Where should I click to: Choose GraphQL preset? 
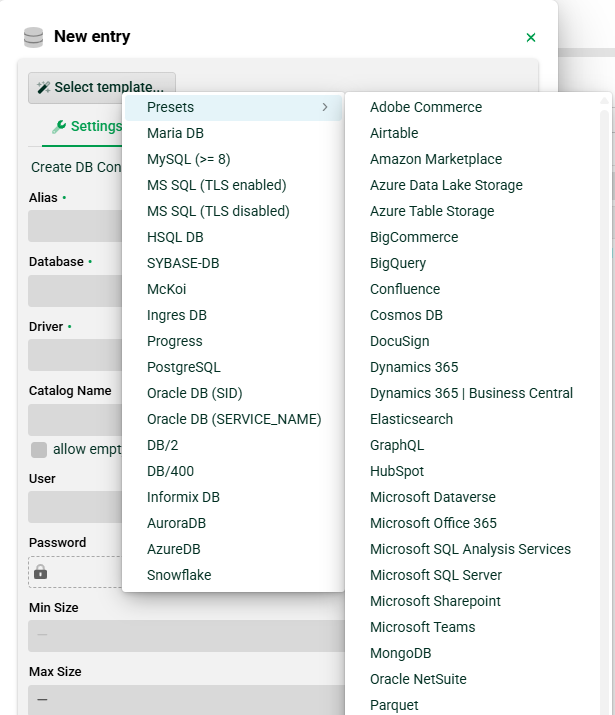(x=473, y=445)
